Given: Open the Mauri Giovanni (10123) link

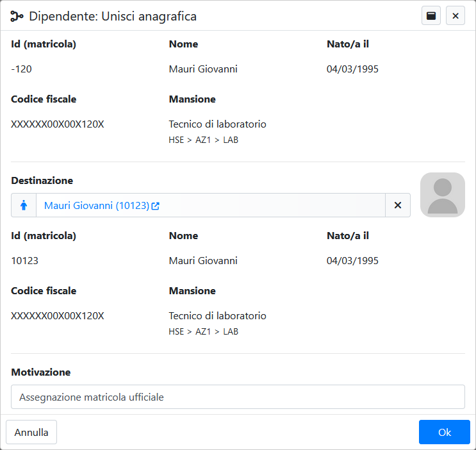Looking at the screenshot, I should 96,206.
